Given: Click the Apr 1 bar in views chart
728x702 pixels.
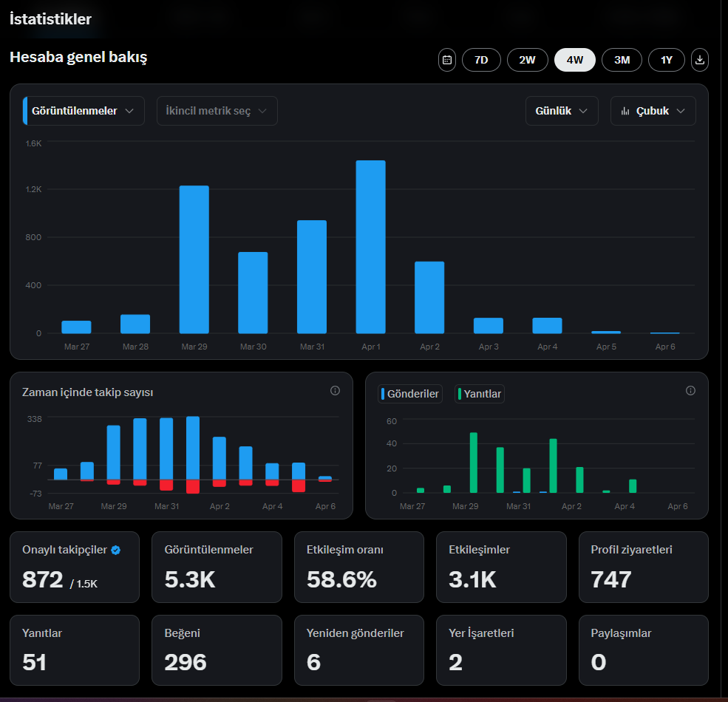Looking at the screenshot, I should pos(370,247).
